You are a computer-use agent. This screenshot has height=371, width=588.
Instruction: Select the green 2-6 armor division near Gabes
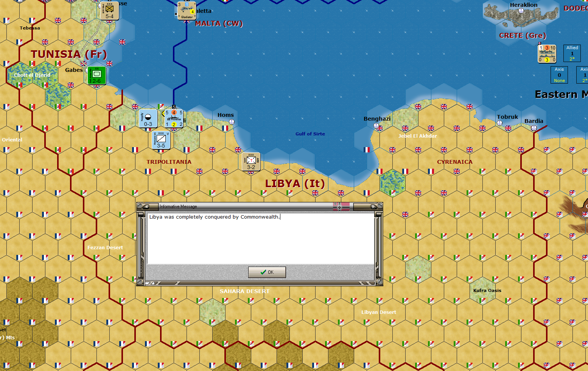(96, 75)
